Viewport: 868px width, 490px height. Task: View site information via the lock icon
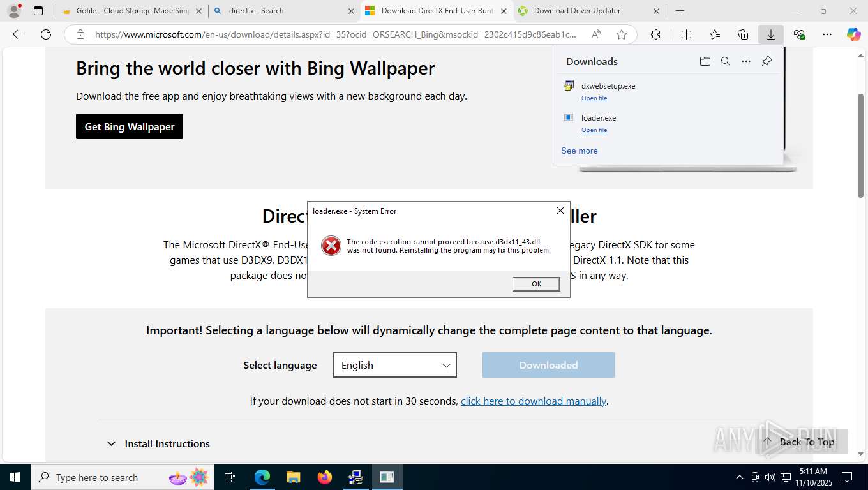click(x=80, y=34)
